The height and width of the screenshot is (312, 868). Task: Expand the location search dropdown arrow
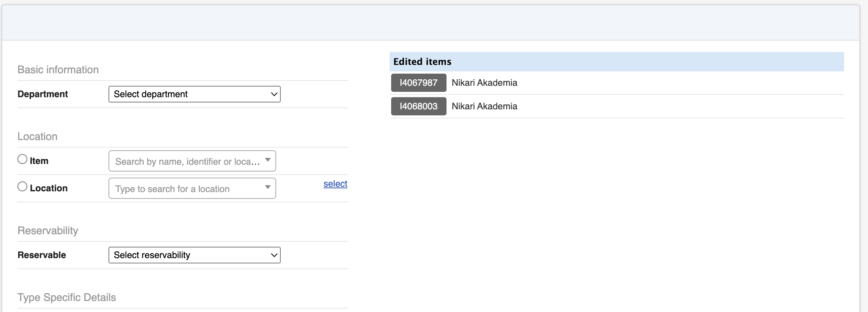coord(268,187)
